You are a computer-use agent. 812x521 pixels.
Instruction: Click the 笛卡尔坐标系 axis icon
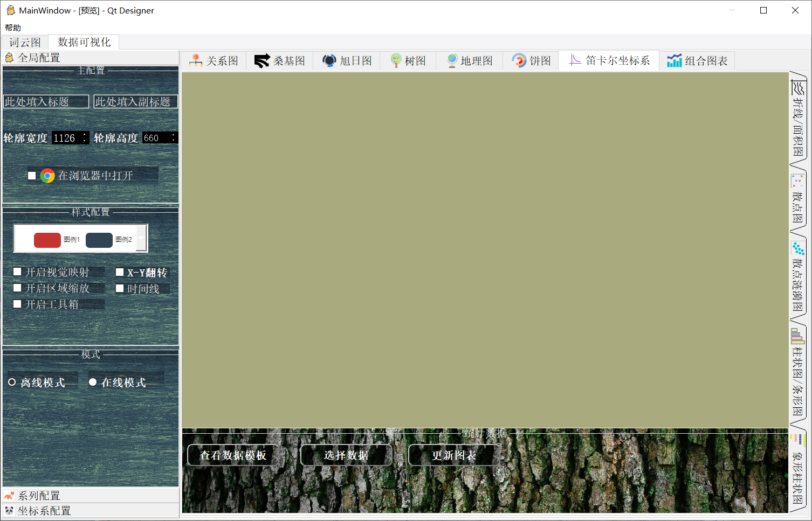coord(575,60)
